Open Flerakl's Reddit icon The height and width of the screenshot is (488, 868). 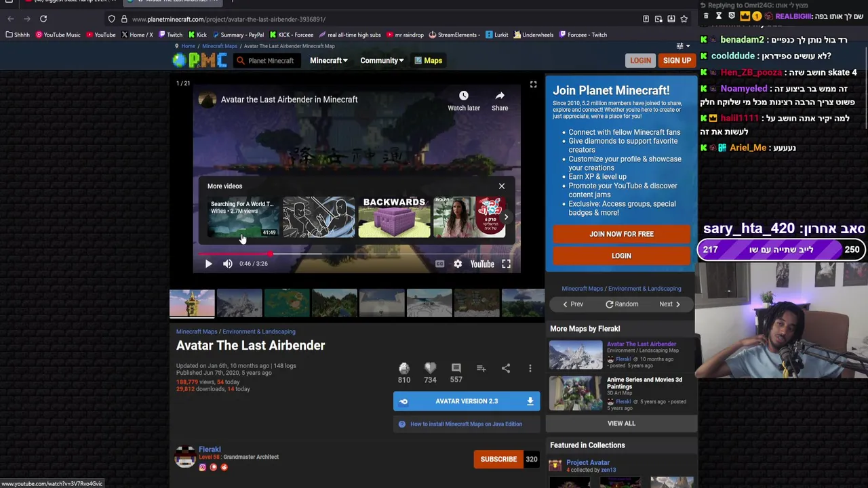224,467
